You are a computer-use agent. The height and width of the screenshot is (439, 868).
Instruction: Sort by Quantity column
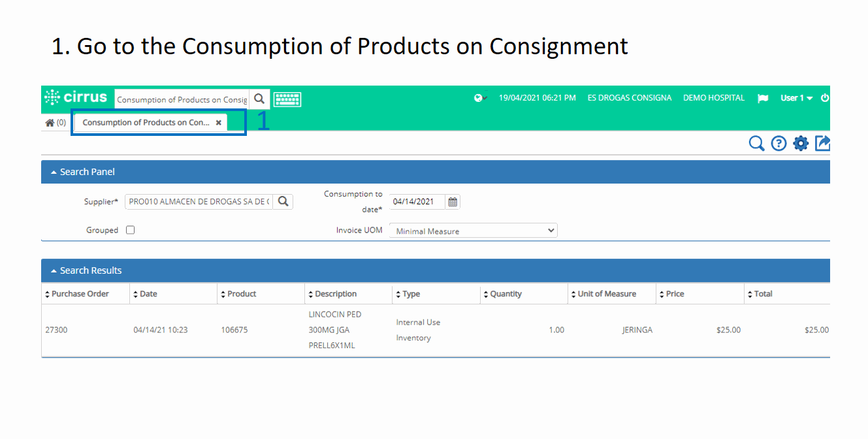(x=502, y=294)
